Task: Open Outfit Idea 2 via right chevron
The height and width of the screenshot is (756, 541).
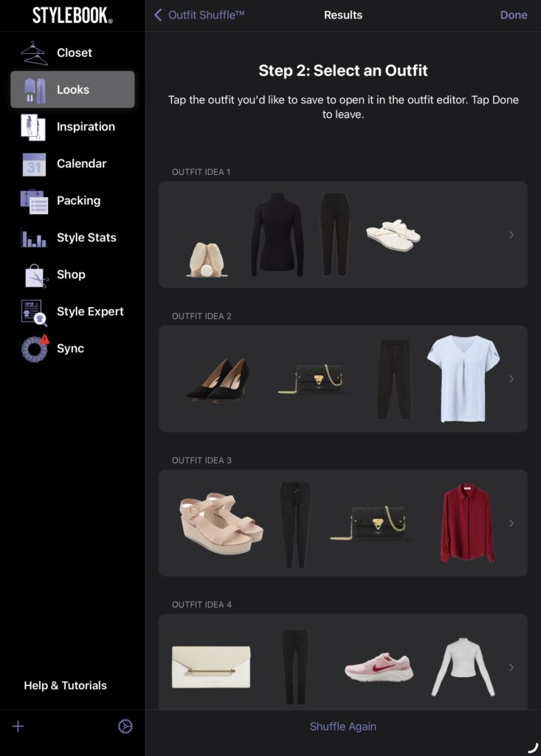Action: 511,379
